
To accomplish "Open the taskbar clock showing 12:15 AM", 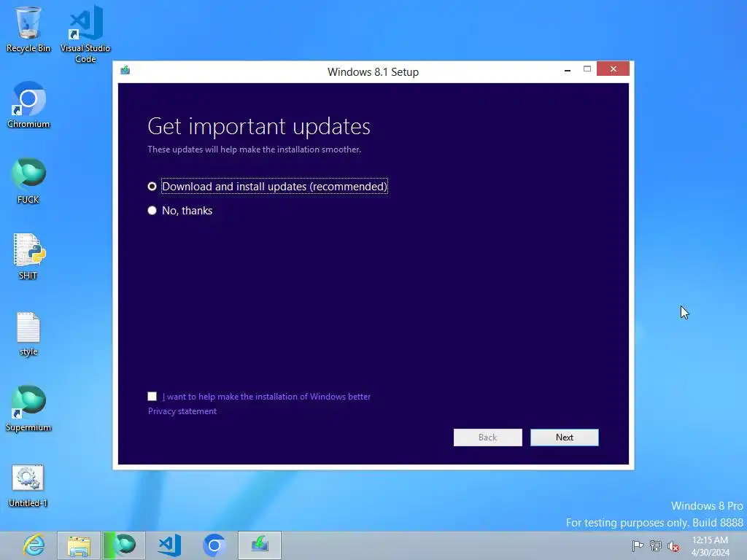I will pos(711,546).
